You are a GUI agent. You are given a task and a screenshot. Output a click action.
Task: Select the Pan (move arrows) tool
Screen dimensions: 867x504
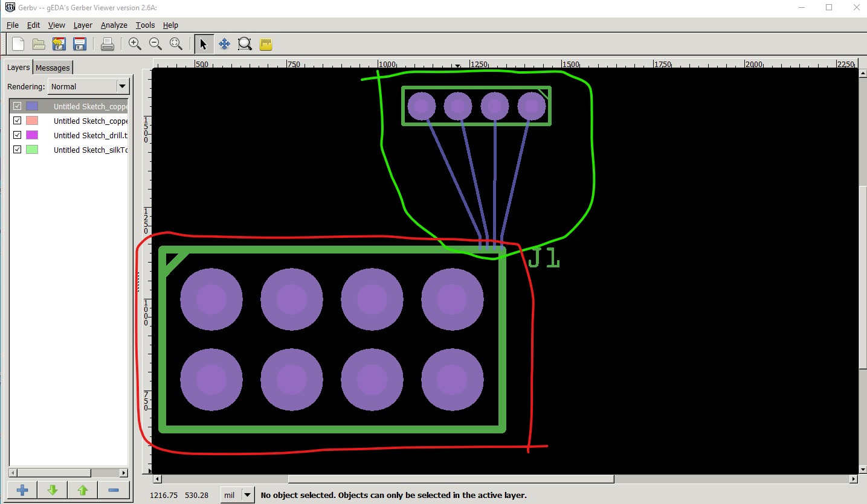pyautogui.click(x=224, y=44)
